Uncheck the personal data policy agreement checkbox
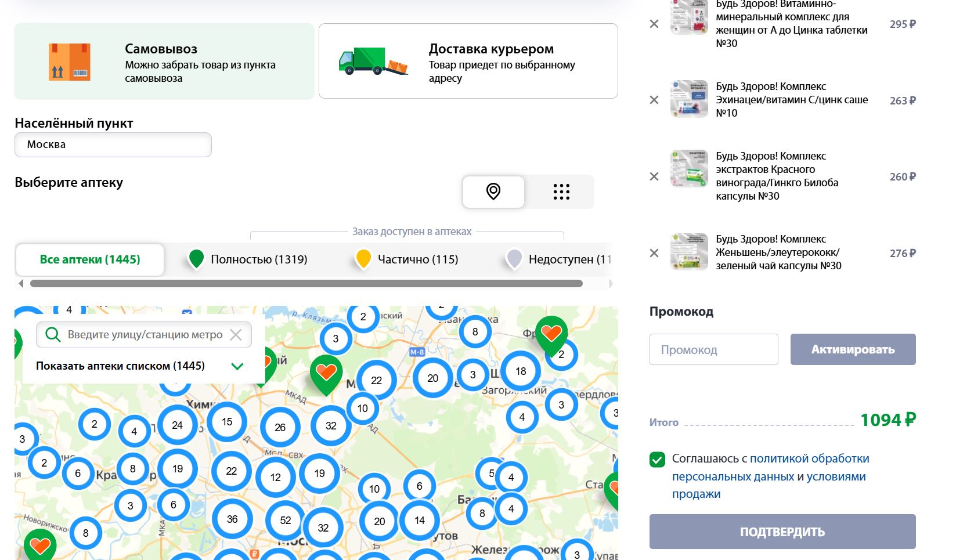Viewport: 956px width, 560px height. tap(657, 460)
